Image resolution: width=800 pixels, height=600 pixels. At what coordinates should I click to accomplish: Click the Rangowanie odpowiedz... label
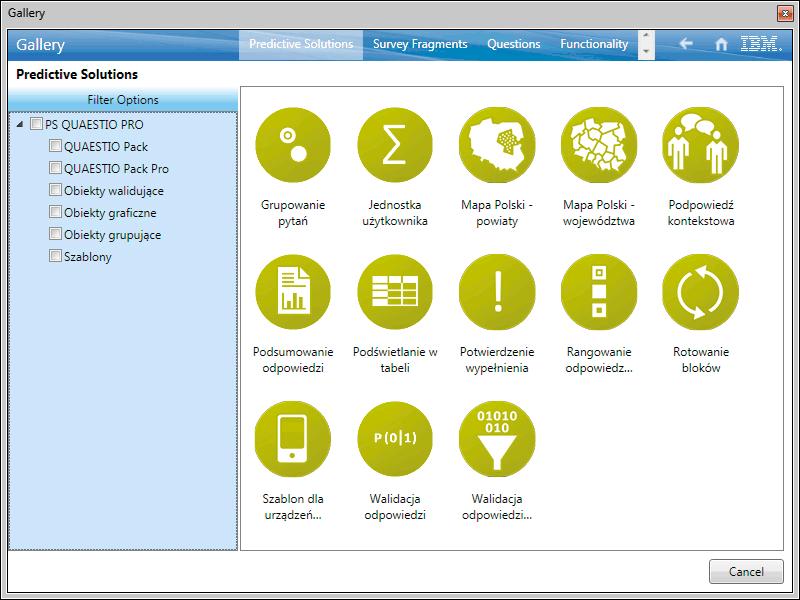(599, 360)
